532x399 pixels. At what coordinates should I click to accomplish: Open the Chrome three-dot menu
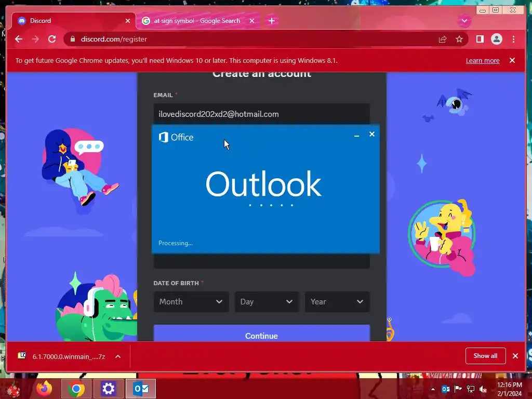(513, 39)
